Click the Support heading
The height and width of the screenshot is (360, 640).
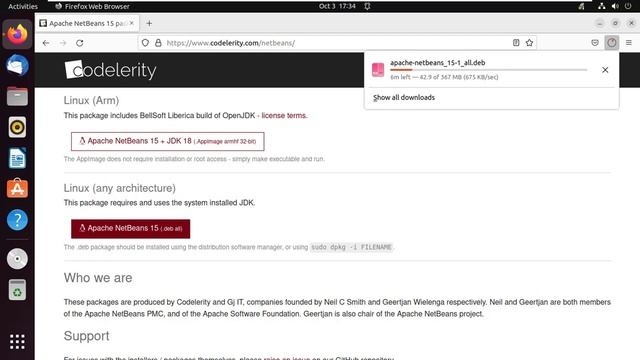[x=87, y=336]
